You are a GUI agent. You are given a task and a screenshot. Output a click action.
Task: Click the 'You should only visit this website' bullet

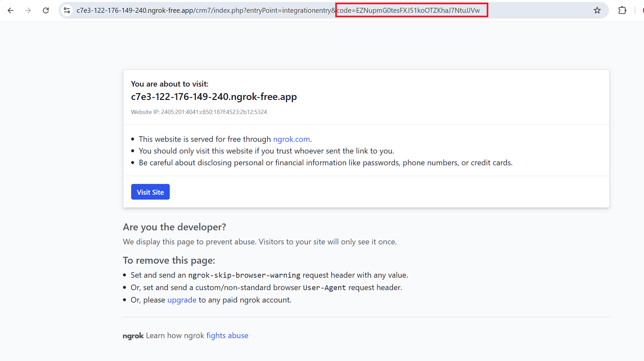266,151
